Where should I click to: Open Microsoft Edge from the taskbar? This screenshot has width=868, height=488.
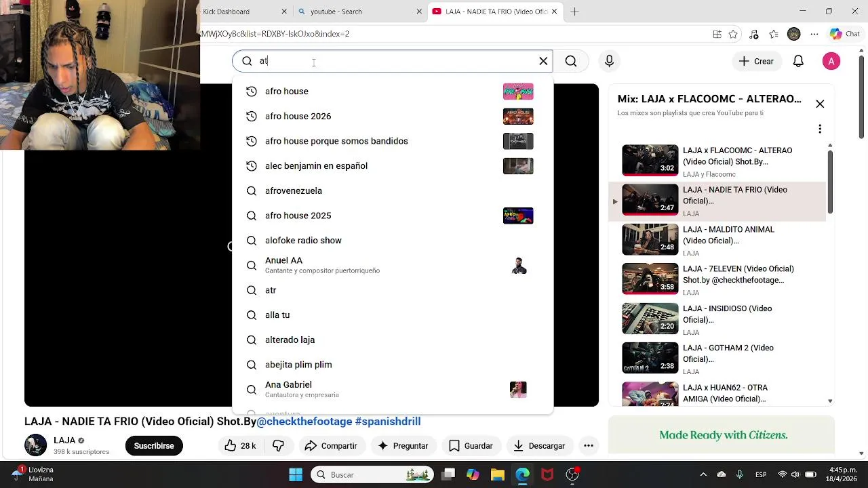point(522,474)
